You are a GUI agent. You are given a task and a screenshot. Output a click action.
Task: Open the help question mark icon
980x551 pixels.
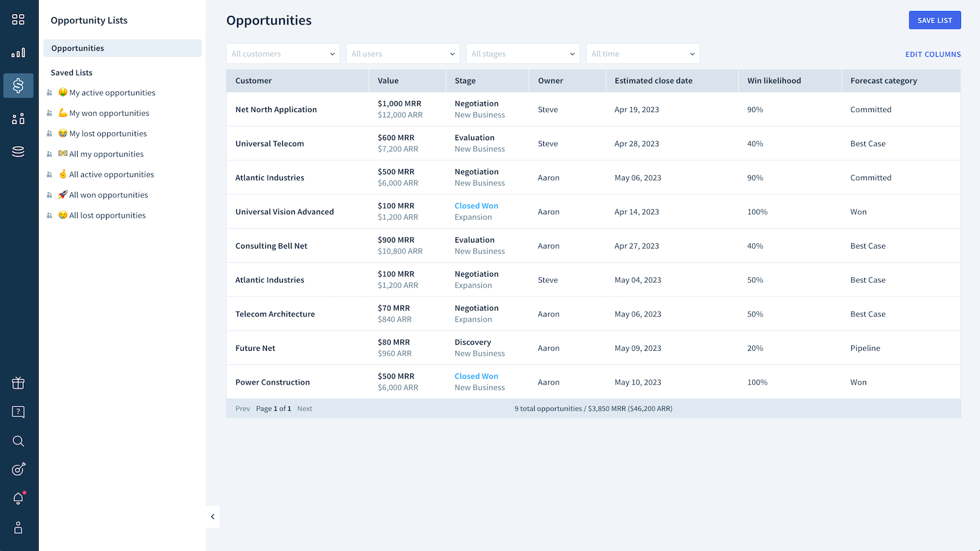18,412
